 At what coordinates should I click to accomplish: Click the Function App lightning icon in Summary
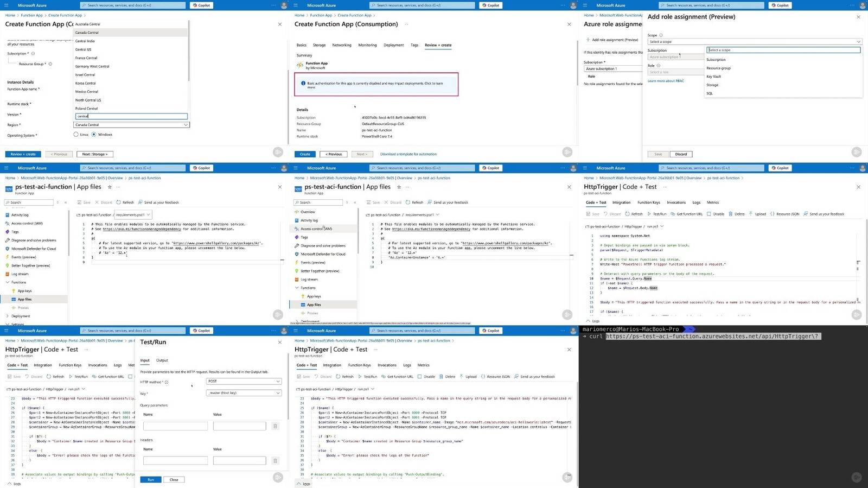[x=299, y=65]
